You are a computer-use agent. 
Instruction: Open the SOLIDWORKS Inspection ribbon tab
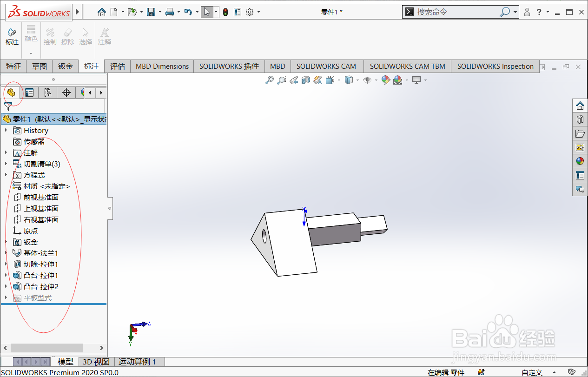pyautogui.click(x=496, y=66)
